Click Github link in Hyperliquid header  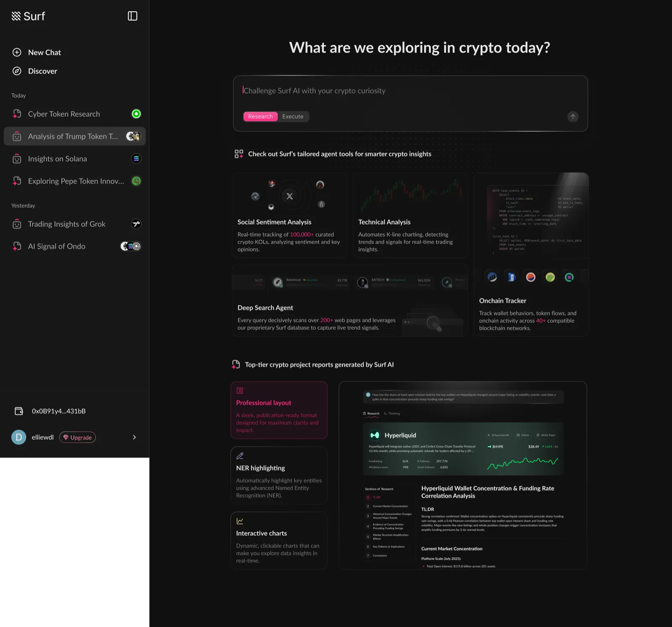pos(523,435)
